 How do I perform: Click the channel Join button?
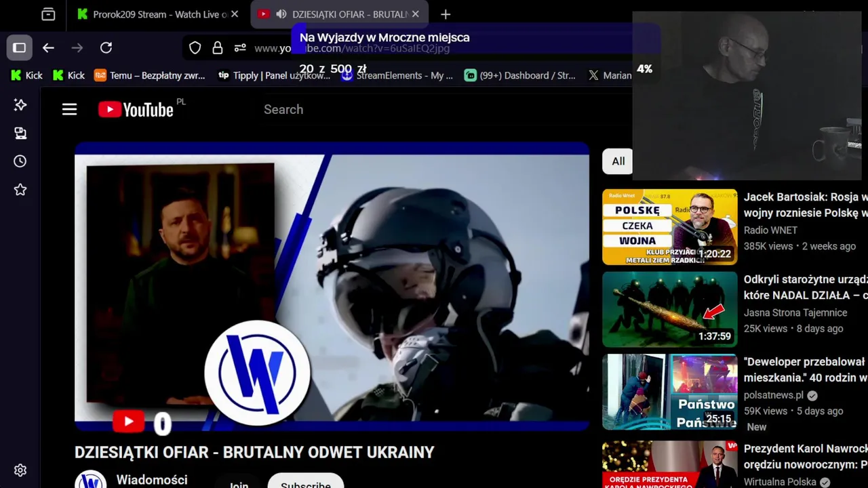click(239, 483)
